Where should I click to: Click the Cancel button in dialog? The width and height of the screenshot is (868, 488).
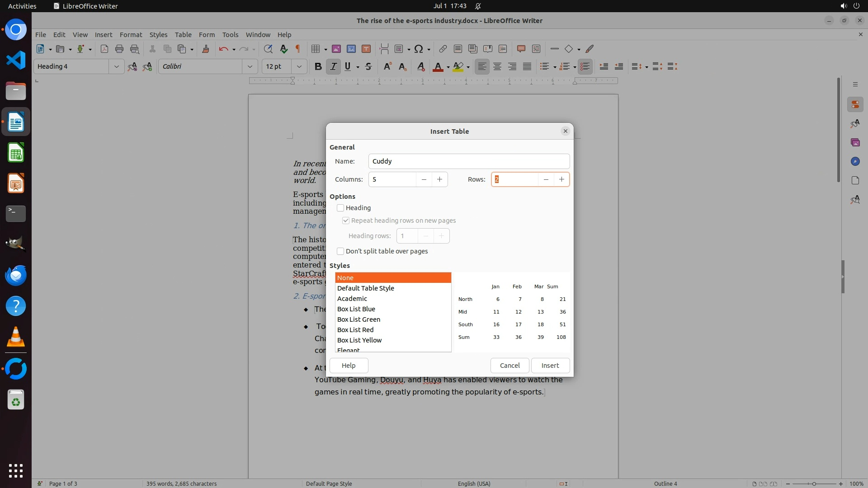[x=509, y=365]
